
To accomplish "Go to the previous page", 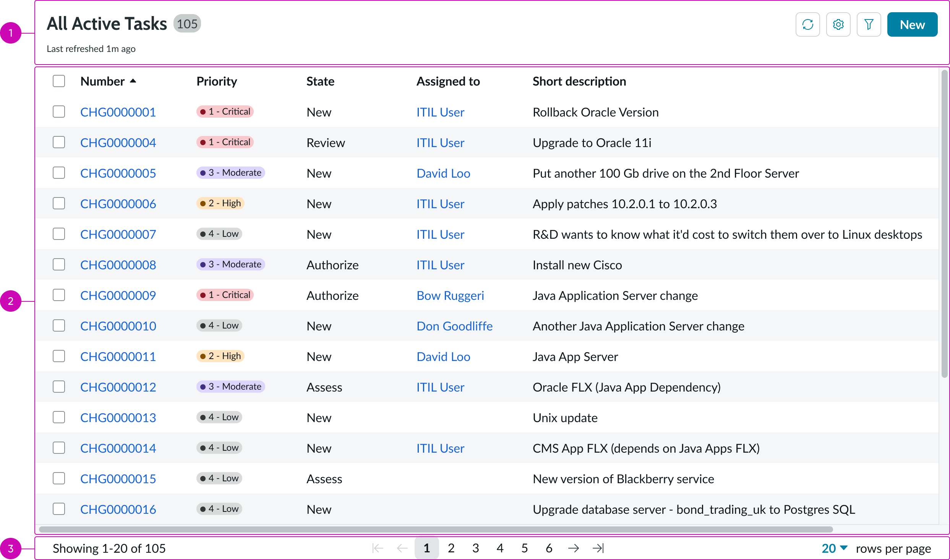I will 402,548.
